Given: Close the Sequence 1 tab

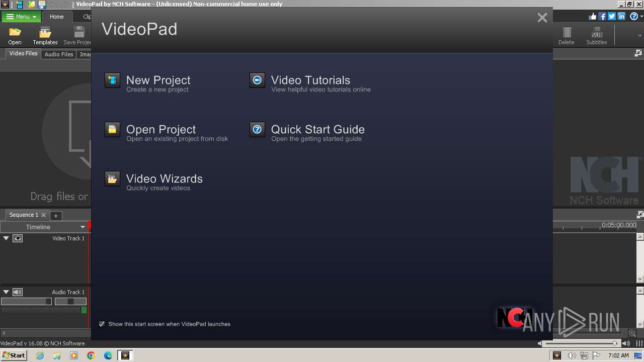Looking at the screenshot, I should pos(43,215).
